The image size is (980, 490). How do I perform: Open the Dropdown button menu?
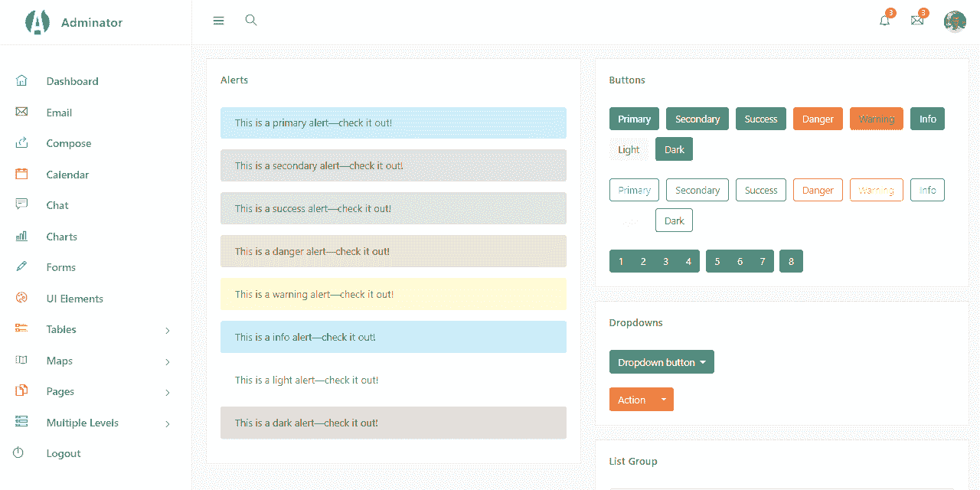[661, 362]
